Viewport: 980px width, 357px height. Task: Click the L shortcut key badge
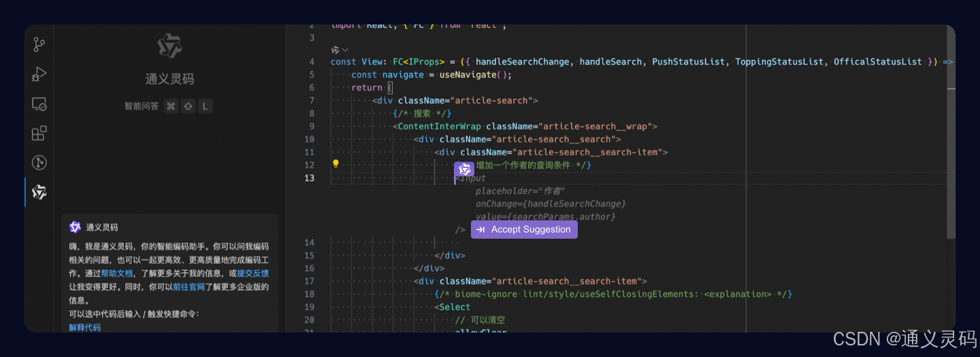(x=205, y=106)
